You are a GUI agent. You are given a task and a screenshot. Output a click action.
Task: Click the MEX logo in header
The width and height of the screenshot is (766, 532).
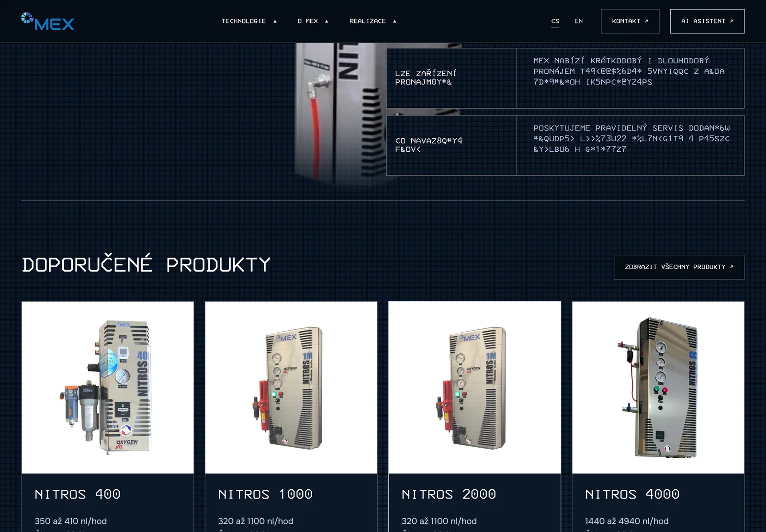[x=47, y=22]
